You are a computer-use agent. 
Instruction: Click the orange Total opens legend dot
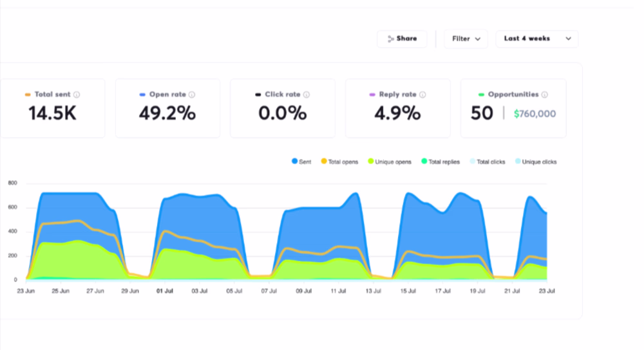[x=324, y=161]
